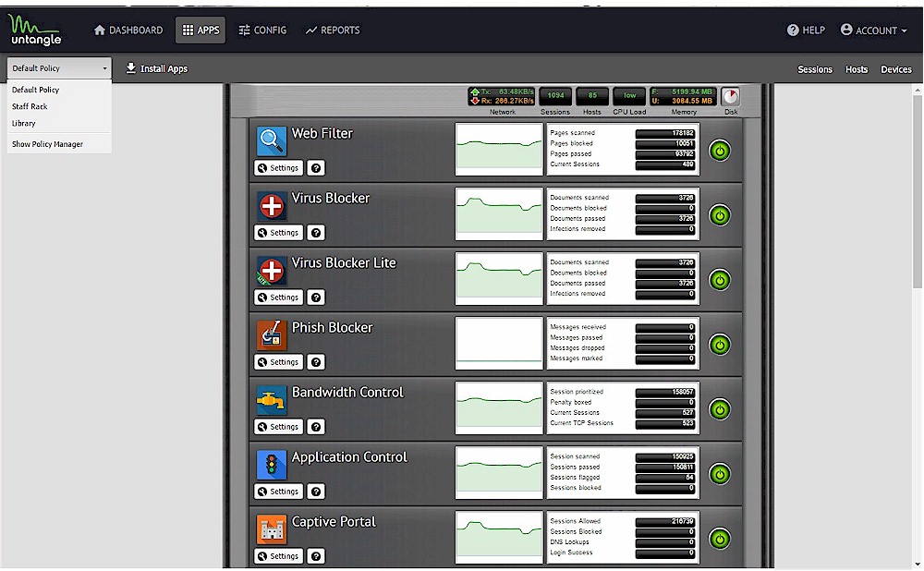Screen dimensions: 924x571
Task: Click the Bandwidth Control activity graph
Action: tap(499, 407)
